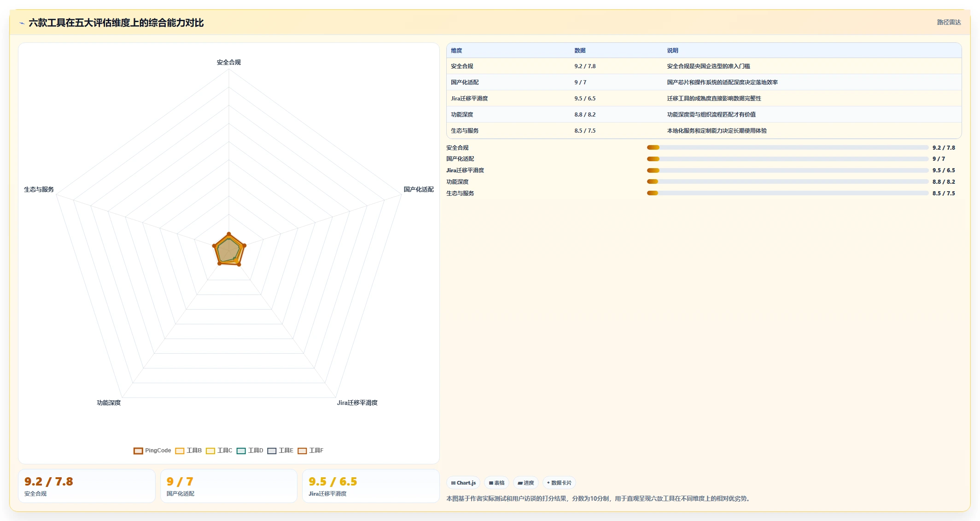The height and width of the screenshot is (521, 980).
Task: Select the 安全合规 table row cell
Action: pos(462,66)
